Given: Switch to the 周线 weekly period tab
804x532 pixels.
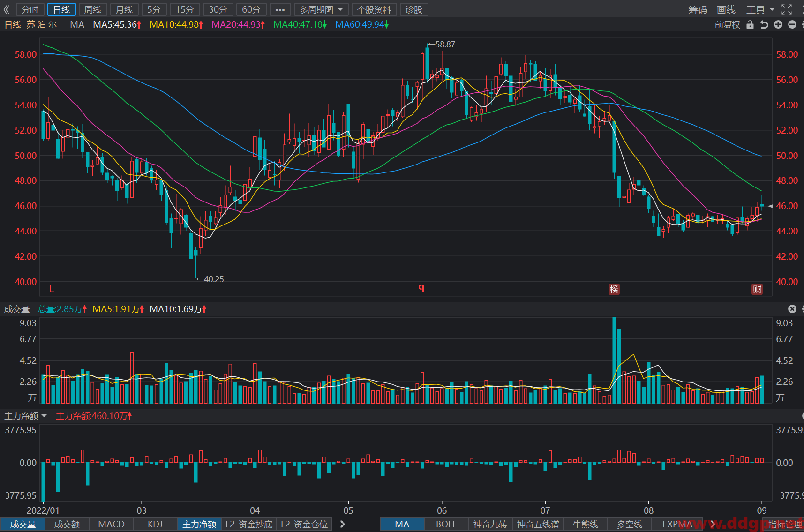Looking at the screenshot, I should click(x=93, y=9).
